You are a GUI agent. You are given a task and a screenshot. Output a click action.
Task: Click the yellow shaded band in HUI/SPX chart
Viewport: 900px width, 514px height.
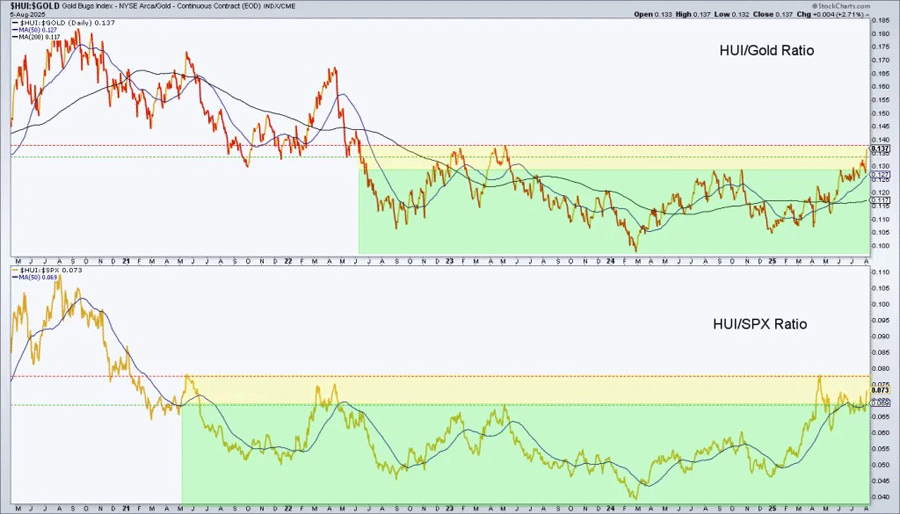click(500, 390)
